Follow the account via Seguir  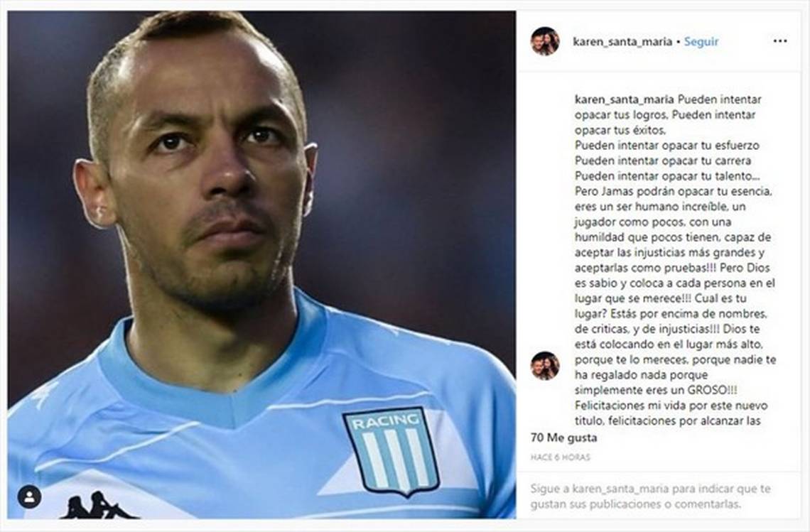click(701, 42)
